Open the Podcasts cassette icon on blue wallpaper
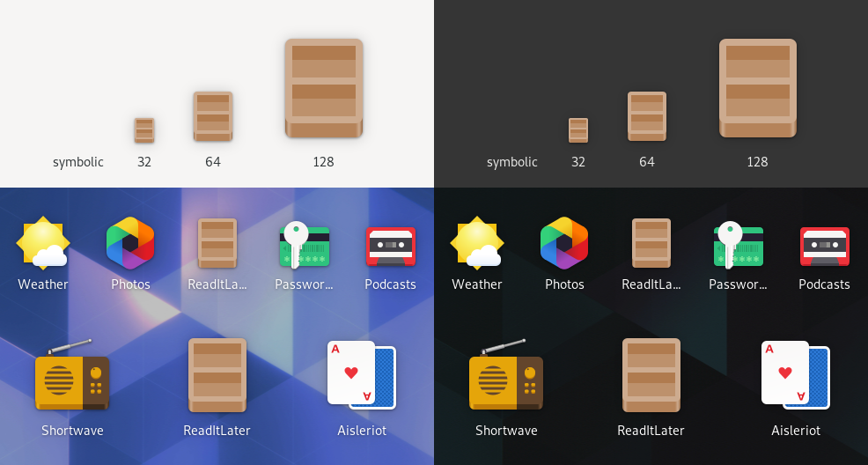 click(x=391, y=247)
